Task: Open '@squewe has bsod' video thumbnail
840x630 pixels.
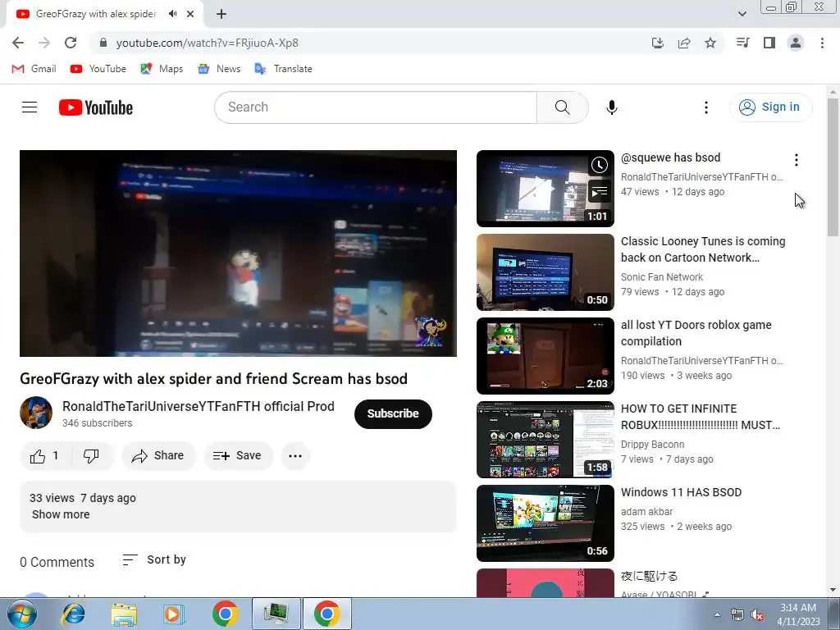Action: (545, 189)
